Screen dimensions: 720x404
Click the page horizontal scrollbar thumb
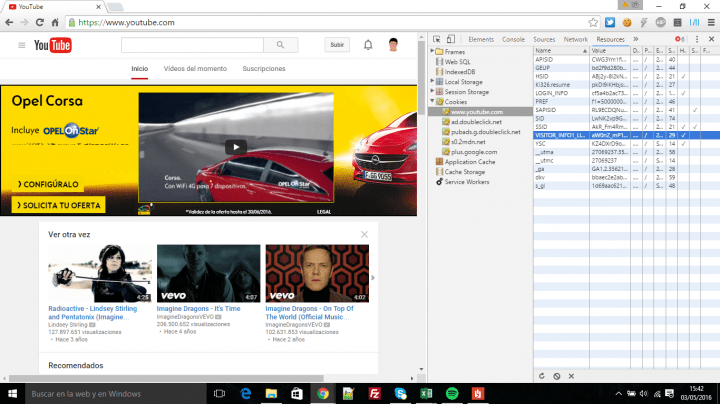click(x=166, y=378)
